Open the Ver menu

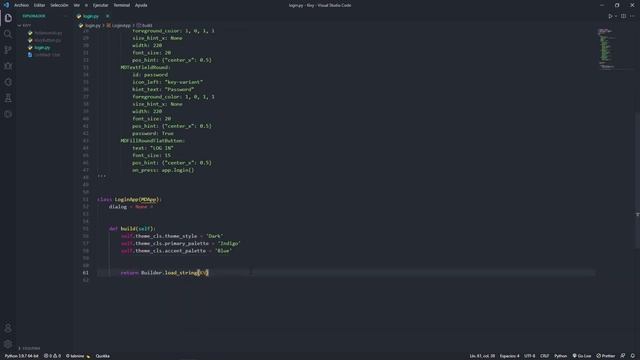click(x=77, y=5)
